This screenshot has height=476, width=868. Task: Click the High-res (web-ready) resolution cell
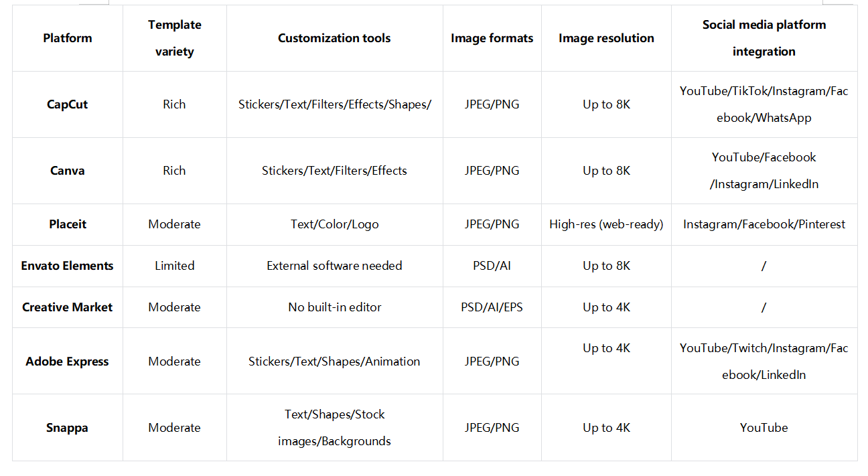point(606,224)
